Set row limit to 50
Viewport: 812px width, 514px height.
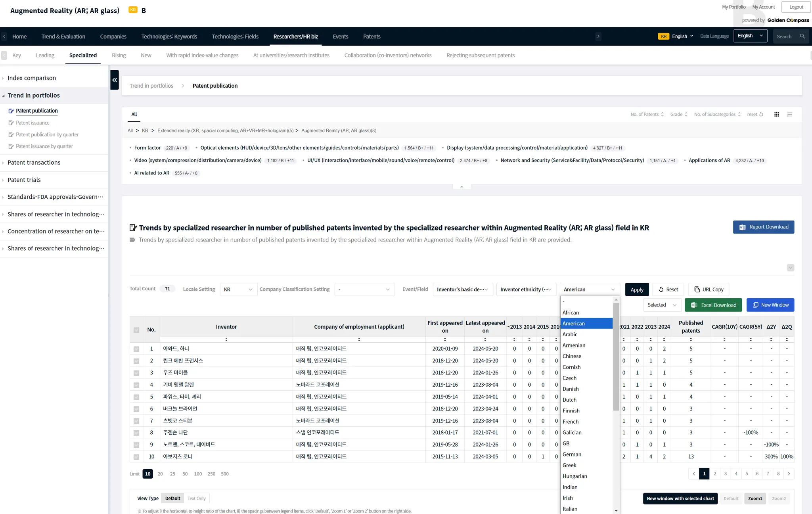tap(185, 474)
